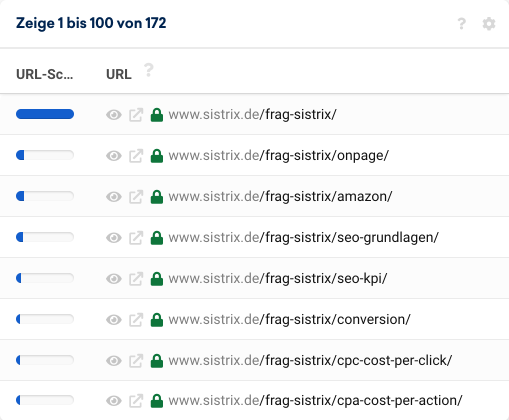509x420 pixels.
Task: Toggle eye icon for /frag-sistrix/ row
Action: click(114, 115)
